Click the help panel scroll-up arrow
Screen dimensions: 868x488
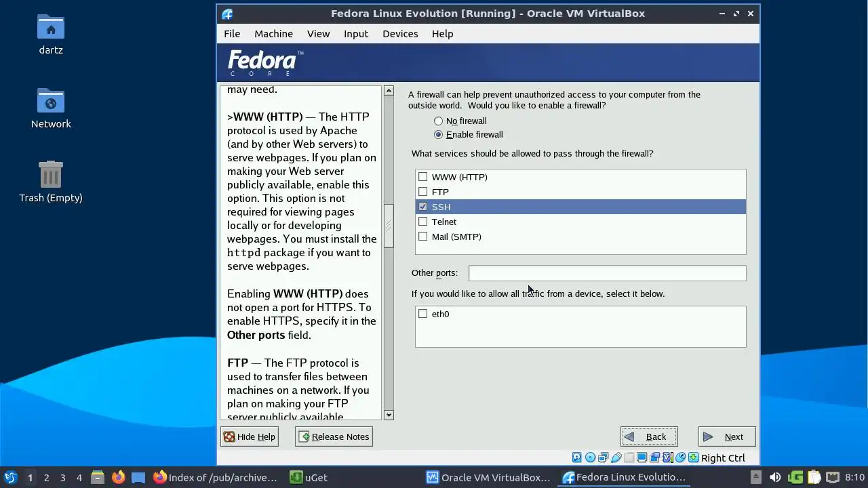click(x=389, y=91)
